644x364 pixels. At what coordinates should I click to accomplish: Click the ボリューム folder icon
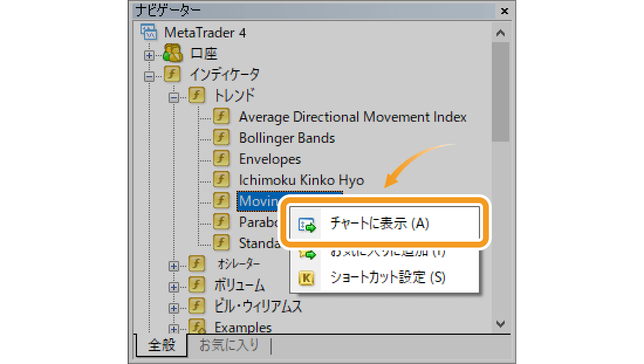[x=197, y=284]
